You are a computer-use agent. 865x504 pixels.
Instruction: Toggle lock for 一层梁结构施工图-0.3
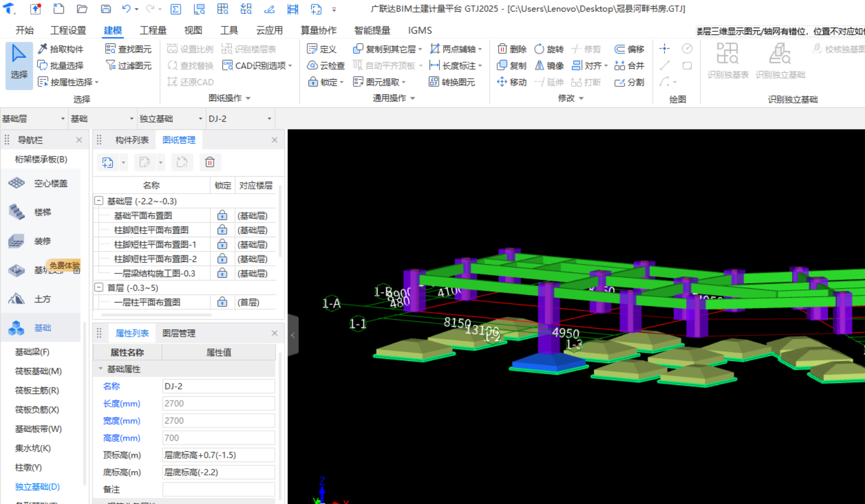point(222,273)
